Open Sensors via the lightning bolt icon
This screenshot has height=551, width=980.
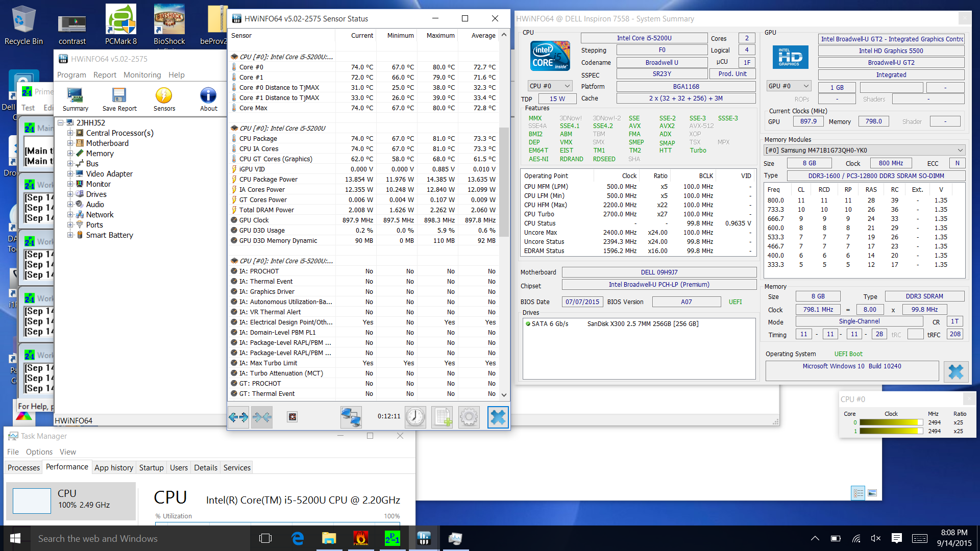point(164,99)
